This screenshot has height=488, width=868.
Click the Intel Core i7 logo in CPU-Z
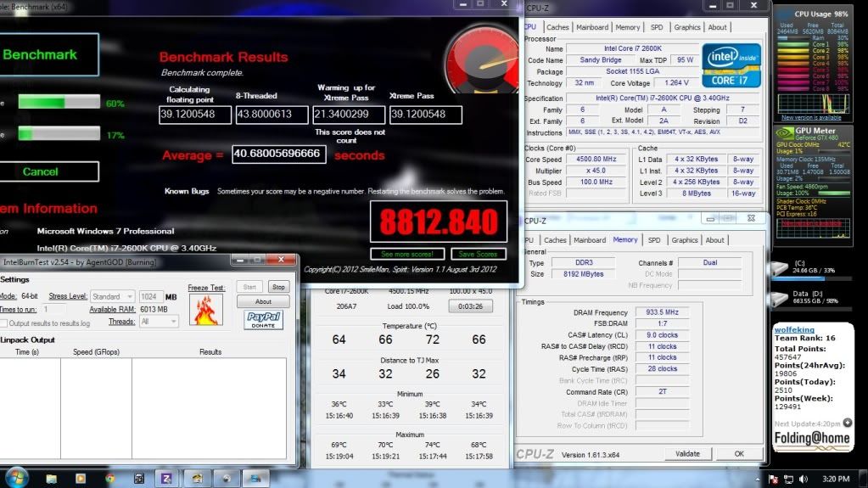tap(731, 66)
